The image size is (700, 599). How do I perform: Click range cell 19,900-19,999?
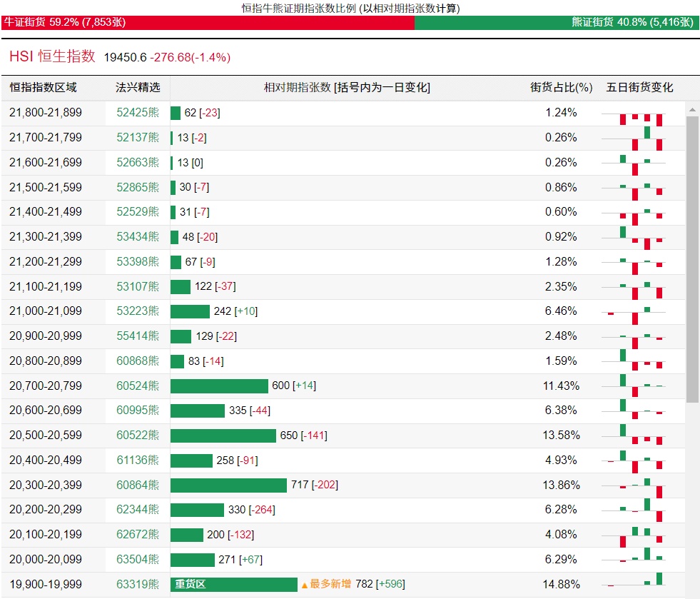click(x=46, y=584)
